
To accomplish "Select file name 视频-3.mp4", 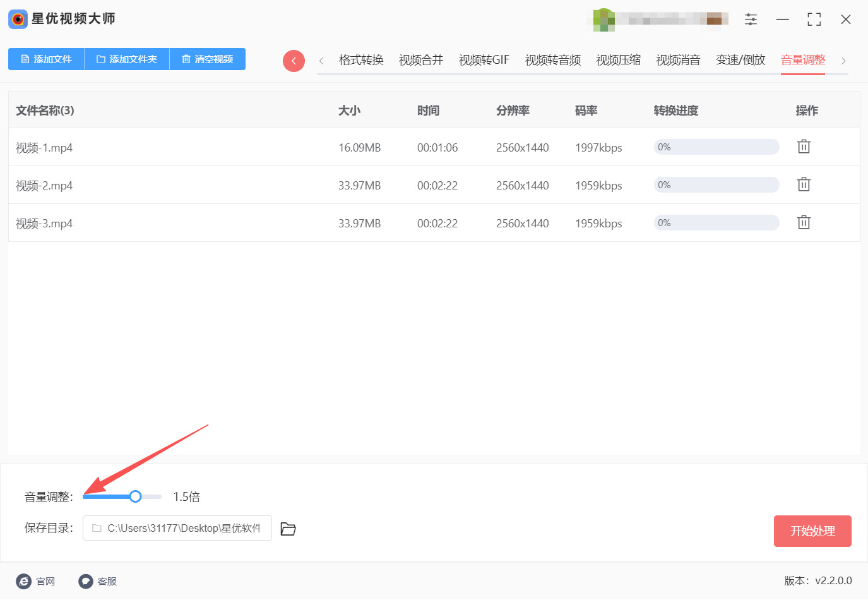I will tap(44, 224).
